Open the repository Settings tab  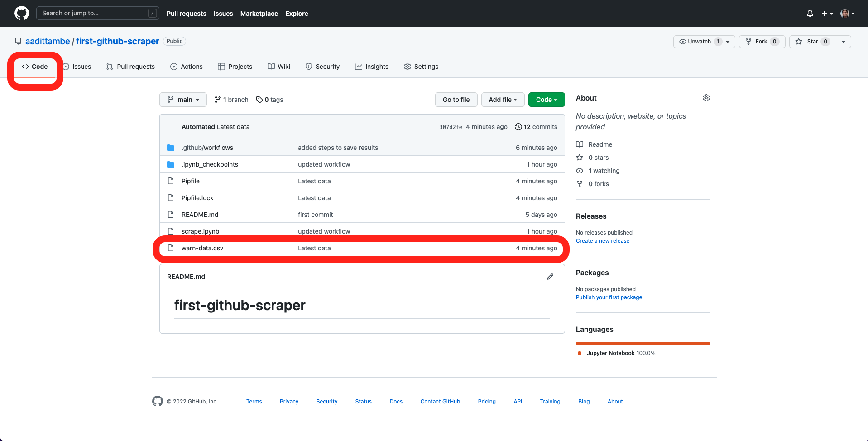pos(421,67)
